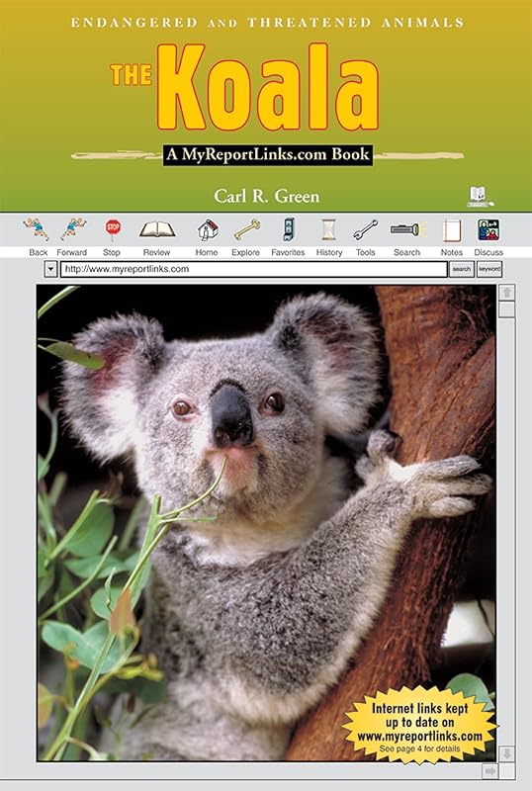Open the Notes notepad icon

452,230
